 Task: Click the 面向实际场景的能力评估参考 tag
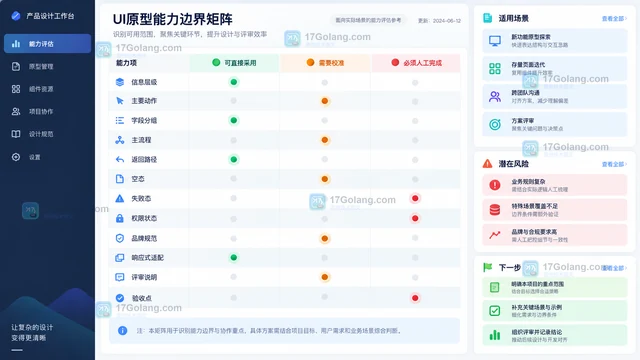(x=368, y=20)
